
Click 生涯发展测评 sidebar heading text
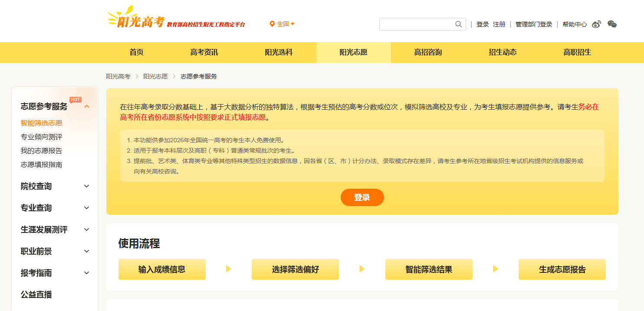click(x=44, y=229)
